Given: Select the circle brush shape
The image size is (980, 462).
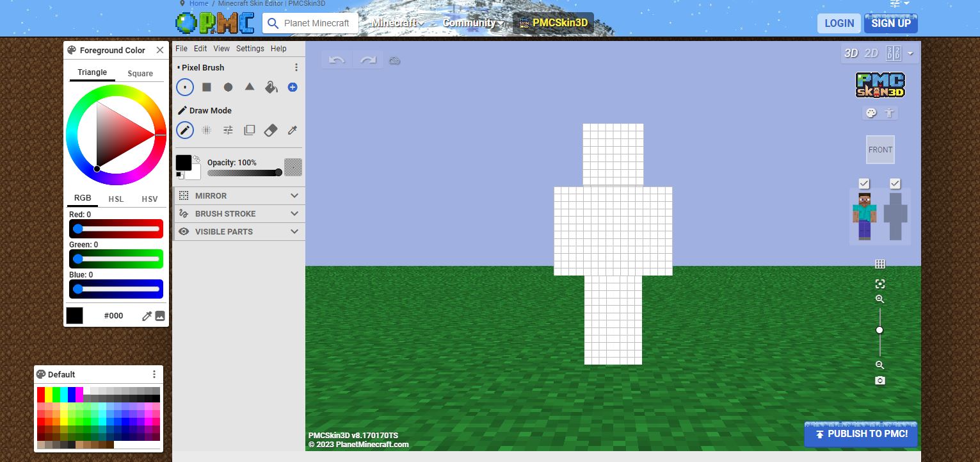Looking at the screenshot, I should coord(228,87).
